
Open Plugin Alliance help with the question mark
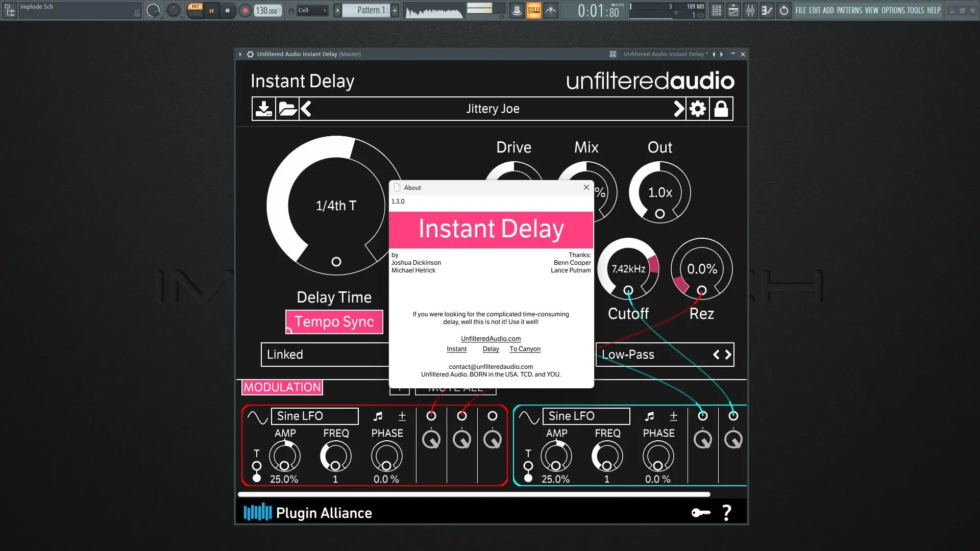point(727,513)
